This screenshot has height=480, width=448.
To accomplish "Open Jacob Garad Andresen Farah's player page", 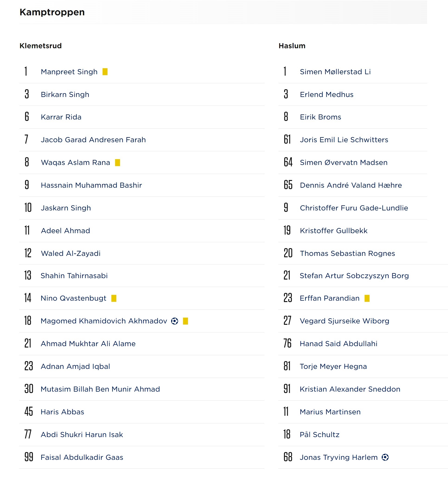I will click(93, 140).
